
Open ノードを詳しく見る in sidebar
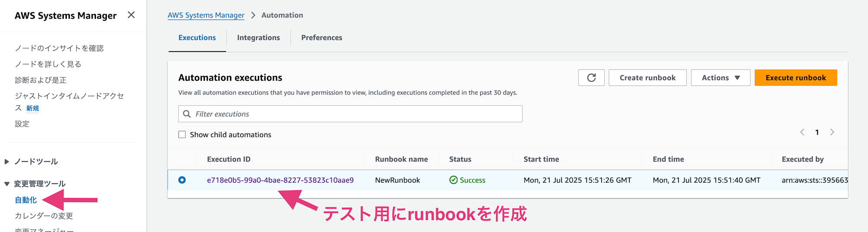click(48, 64)
